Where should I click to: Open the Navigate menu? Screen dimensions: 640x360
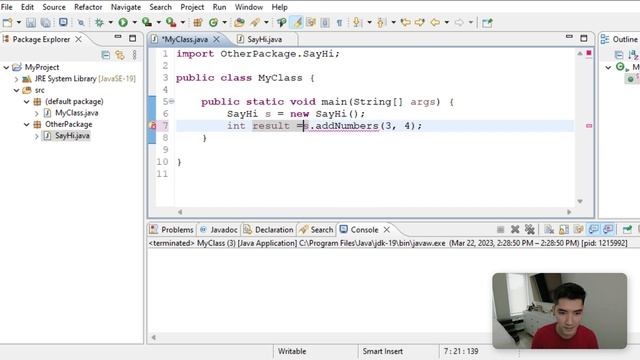coord(126,7)
